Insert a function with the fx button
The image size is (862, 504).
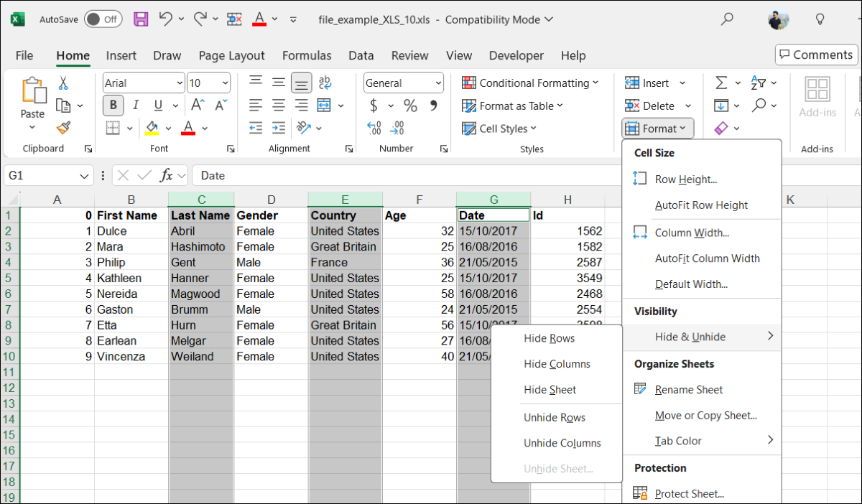pos(166,175)
